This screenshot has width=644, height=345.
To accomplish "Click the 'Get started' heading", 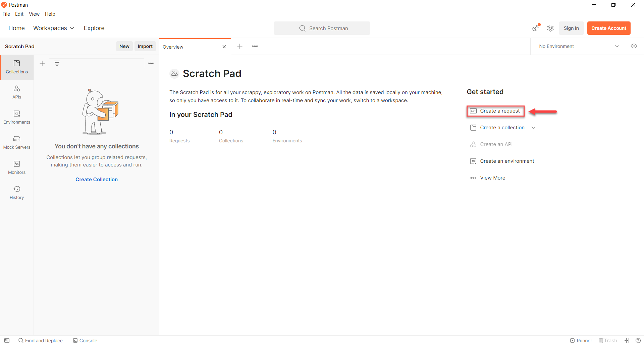I will click(485, 92).
